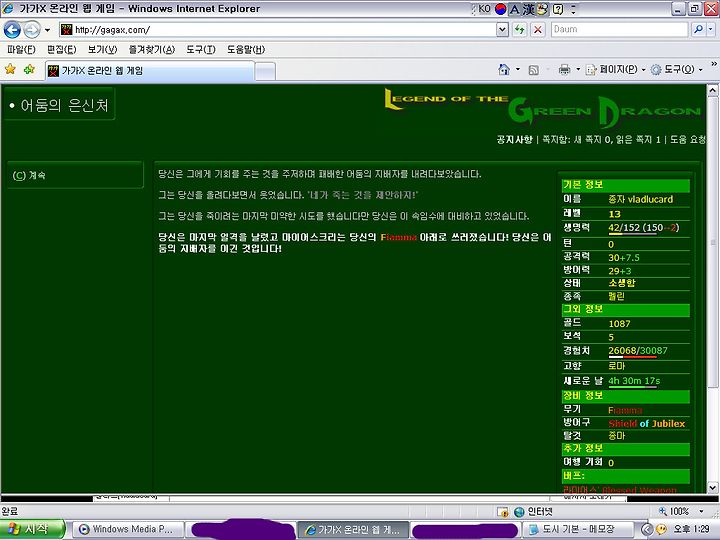This screenshot has width=720, height=540.
Task: Click the red Stop loading X icon
Action: point(537,30)
